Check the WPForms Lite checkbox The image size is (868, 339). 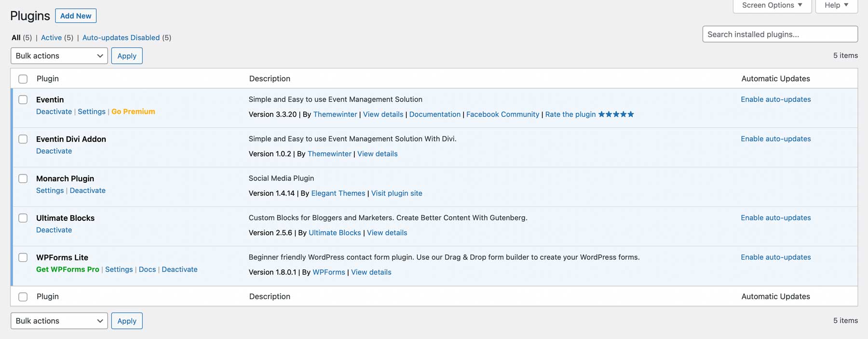point(23,258)
